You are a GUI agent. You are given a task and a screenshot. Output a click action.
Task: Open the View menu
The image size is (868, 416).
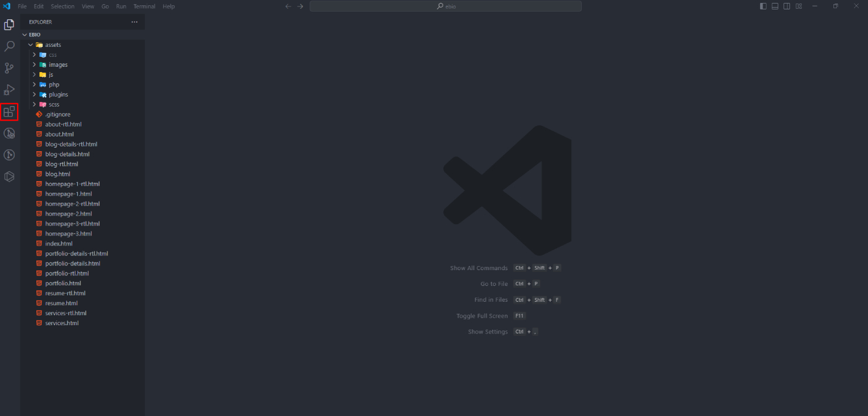(88, 6)
